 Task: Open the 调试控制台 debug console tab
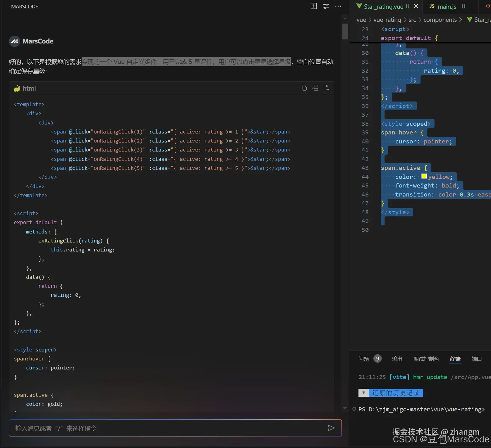click(426, 359)
